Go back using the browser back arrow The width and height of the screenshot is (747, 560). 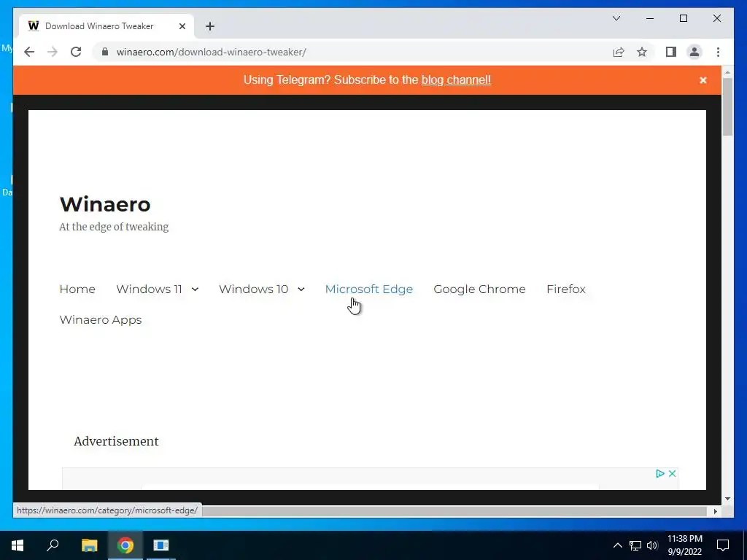29,52
